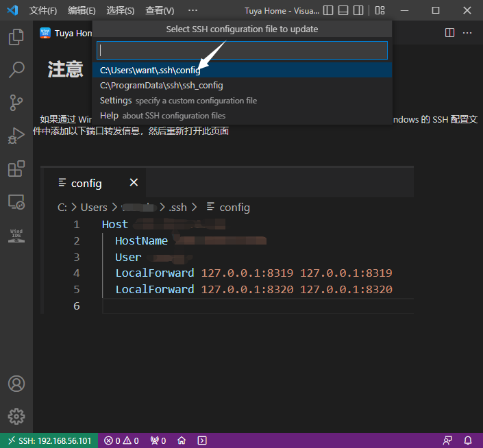Open the Wind IDE panel in activity bar
The image size is (483, 448).
16,235
